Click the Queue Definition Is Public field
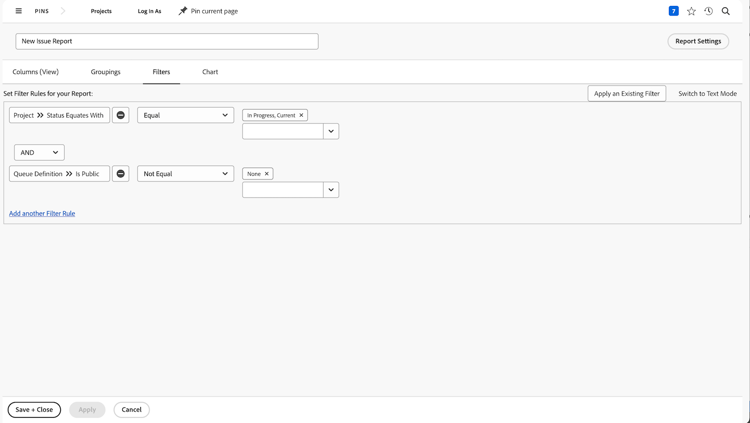 point(59,174)
